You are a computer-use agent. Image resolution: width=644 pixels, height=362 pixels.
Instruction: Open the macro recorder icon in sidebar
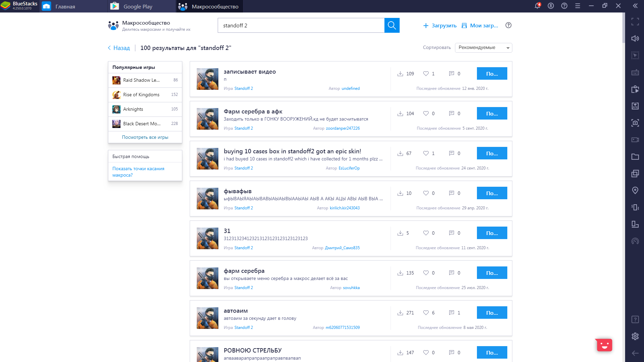tap(635, 89)
